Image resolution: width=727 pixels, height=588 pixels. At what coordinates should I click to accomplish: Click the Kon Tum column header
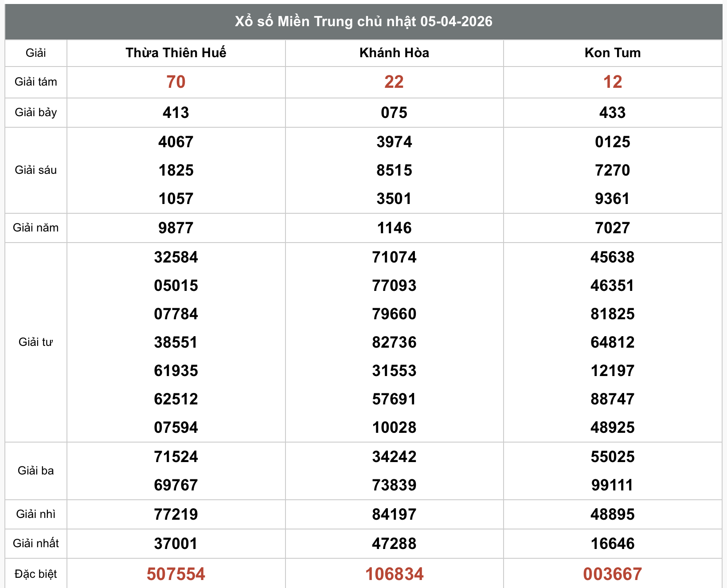[612, 53]
